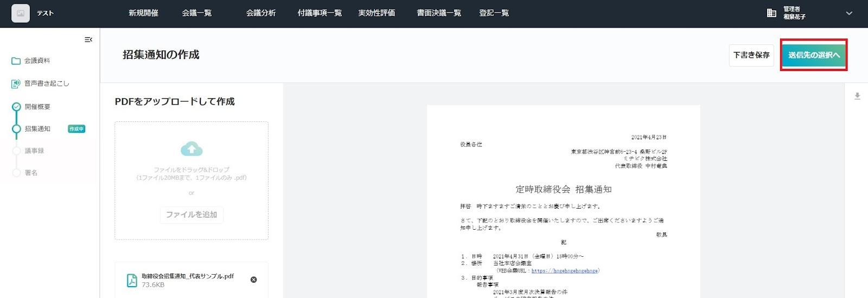This screenshot has height=298, width=868.
Task: Go to the 署名 step
Action: coord(31,173)
